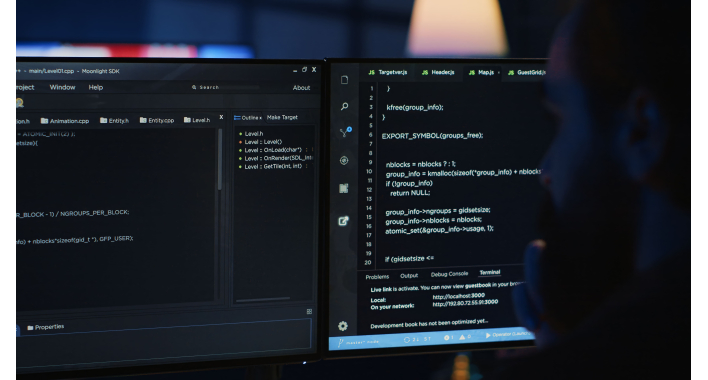Click 'Development book has not been optimized yet' message
The image size is (708, 380).
coord(429,323)
